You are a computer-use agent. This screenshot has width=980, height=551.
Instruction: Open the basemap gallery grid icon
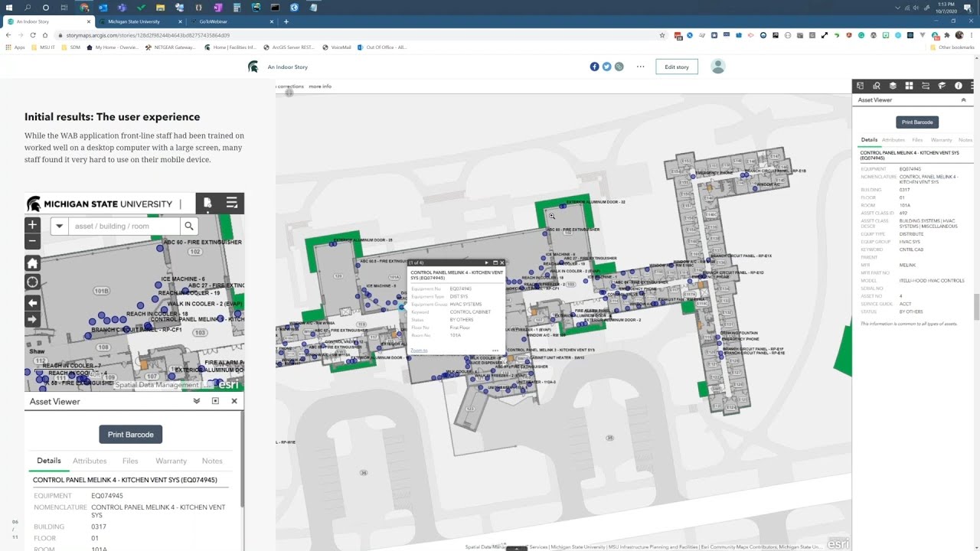point(909,86)
